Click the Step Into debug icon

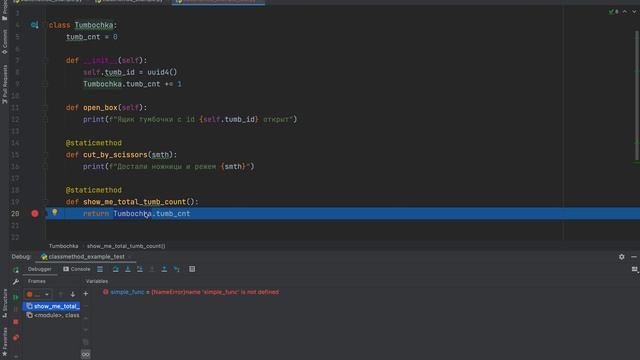128,269
